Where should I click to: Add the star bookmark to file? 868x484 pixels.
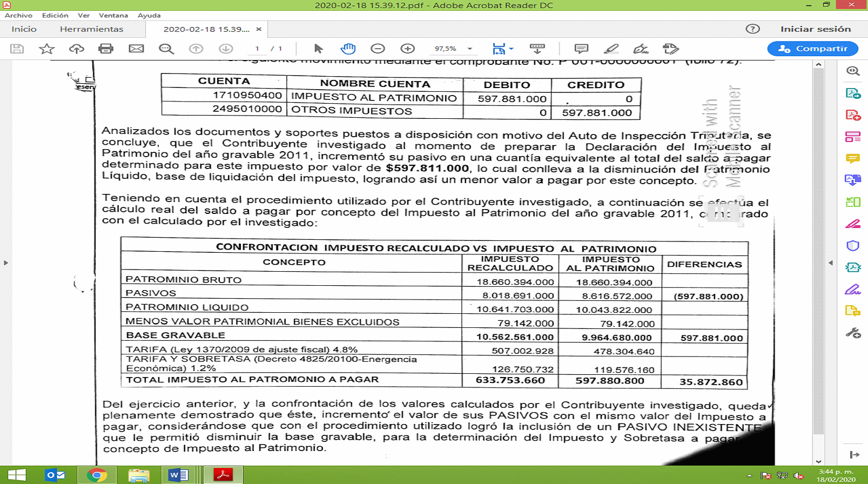(x=47, y=49)
